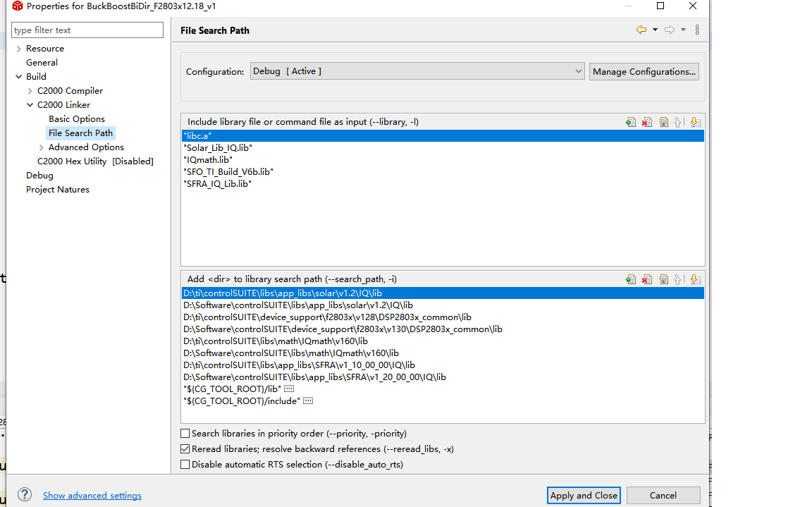Click Move Up icon in library file list toolbar
The image size is (812, 507).
tap(678, 122)
